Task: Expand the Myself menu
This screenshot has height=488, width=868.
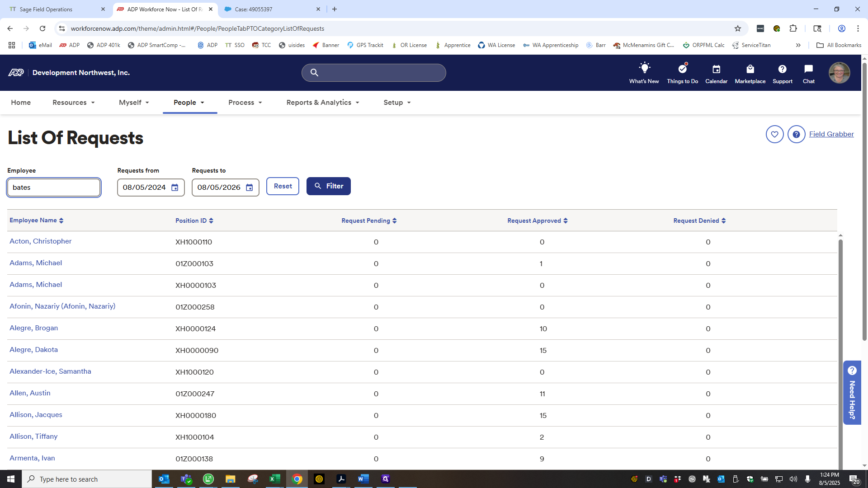Action: click(x=134, y=103)
